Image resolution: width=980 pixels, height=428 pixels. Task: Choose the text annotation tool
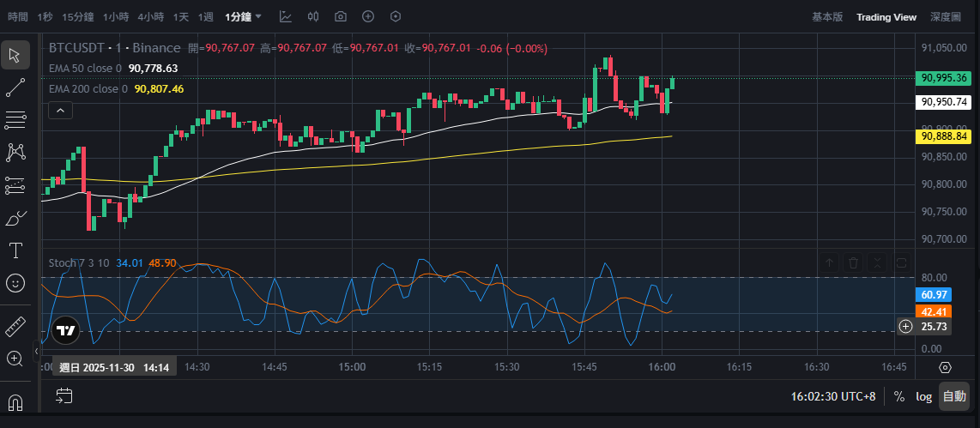point(15,250)
